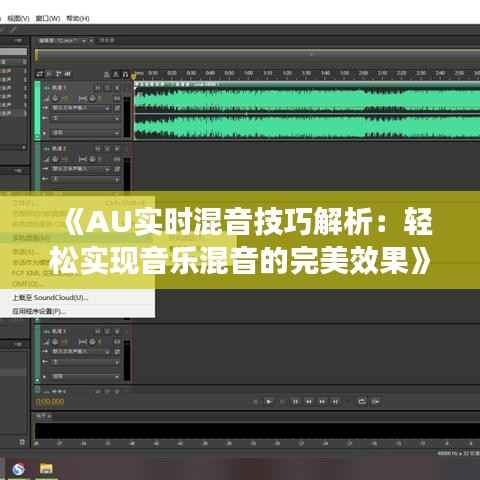The height and width of the screenshot is (480, 480).
Task: Open Track 1 automation mode dropdown
Action: click(x=85, y=133)
